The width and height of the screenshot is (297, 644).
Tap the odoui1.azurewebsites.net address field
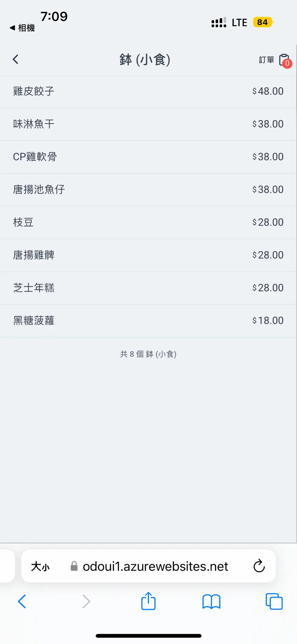click(x=155, y=566)
